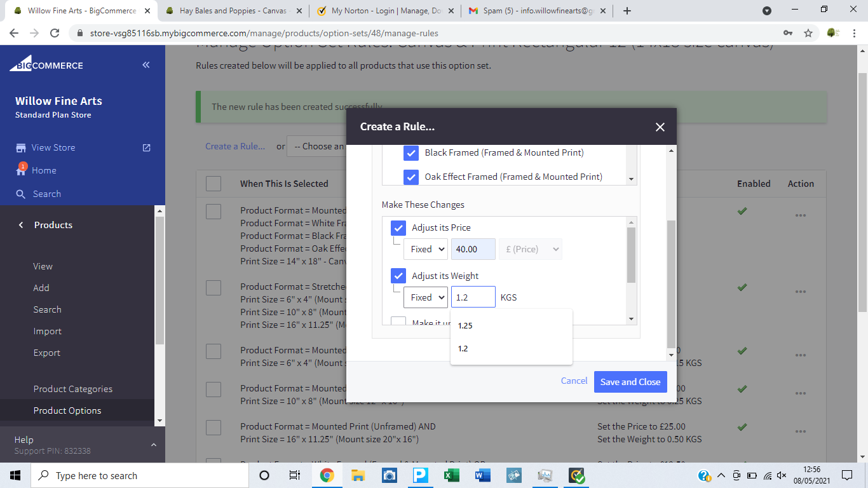Toggle Adjust its Weight checkbox
The width and height of the screenshot is (868, 488).
398,276
